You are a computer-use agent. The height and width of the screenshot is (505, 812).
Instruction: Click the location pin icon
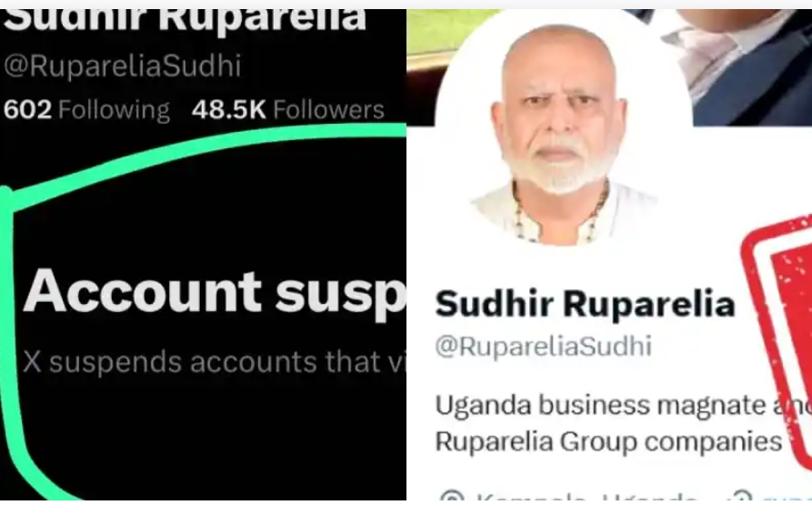click(453, 497)
